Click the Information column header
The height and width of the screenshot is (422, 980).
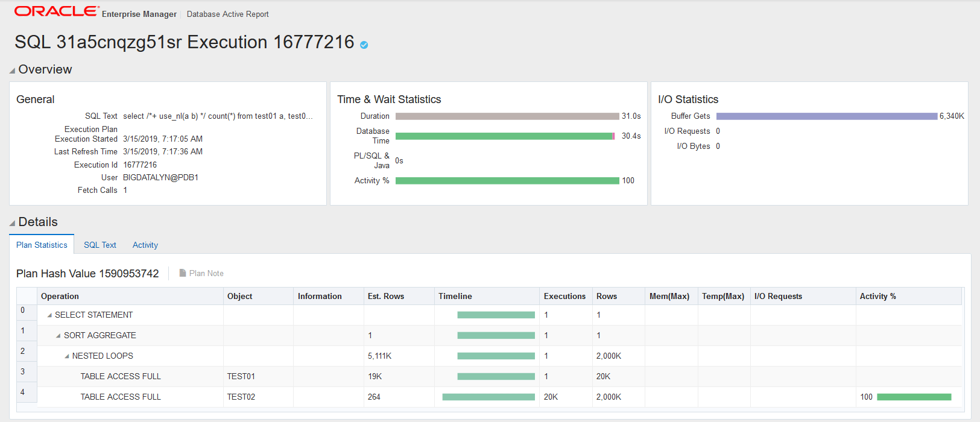[x=329, y=296]
